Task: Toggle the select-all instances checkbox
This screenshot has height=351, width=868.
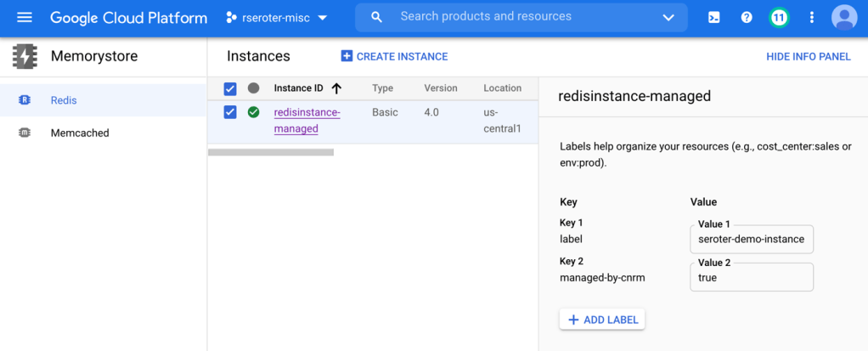Action: (230, 88)
